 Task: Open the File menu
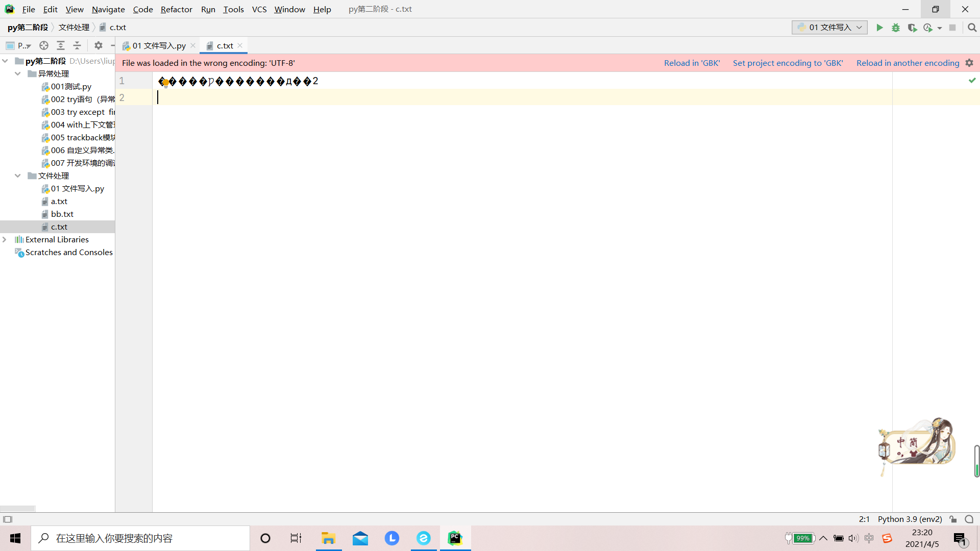click(x=29, y=9)
